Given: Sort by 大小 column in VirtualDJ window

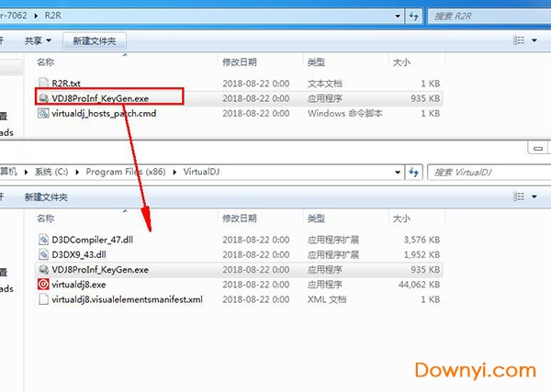Looking at the screenshot, I should tap(401, 218).
